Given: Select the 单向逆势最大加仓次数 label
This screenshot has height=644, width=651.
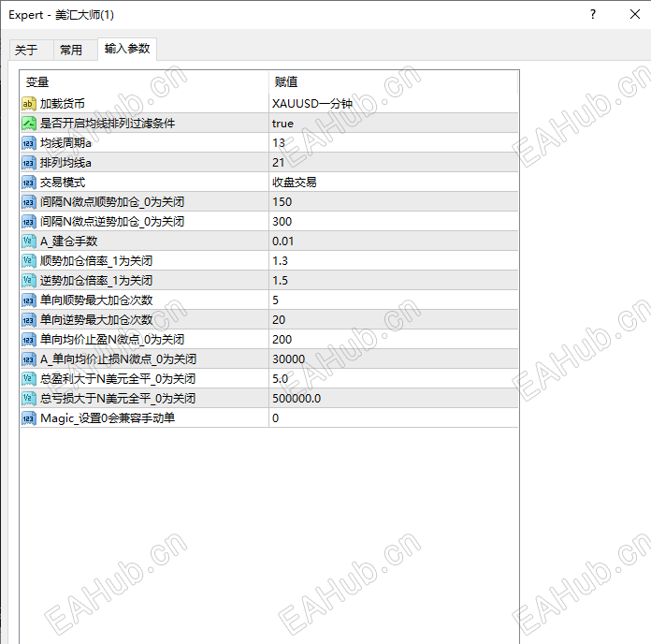Looking at the screenshot, I should tap(96, 320).
